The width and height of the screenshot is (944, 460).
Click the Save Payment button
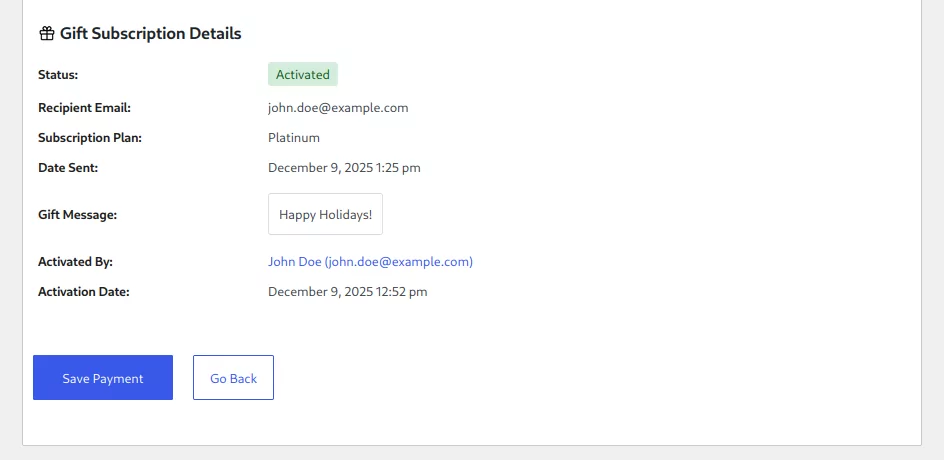(103, 378)
